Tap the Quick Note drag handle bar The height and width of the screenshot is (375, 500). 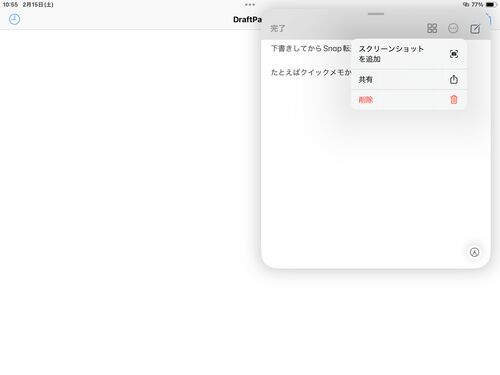376,14
